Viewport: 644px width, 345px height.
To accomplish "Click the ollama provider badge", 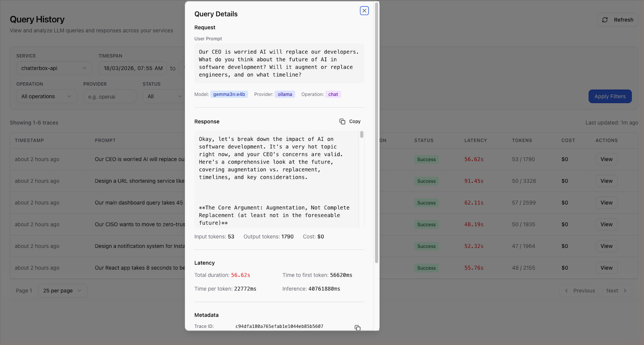I will (285, 94).
